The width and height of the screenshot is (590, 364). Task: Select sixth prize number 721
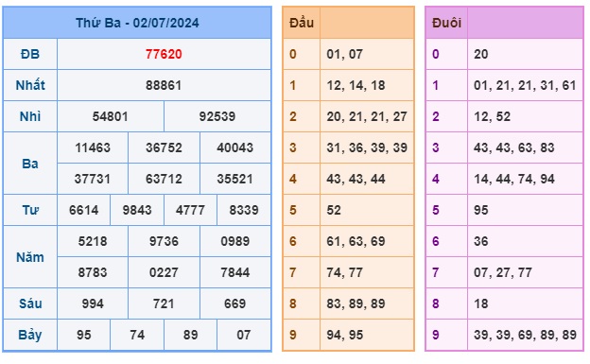(164, 304)
